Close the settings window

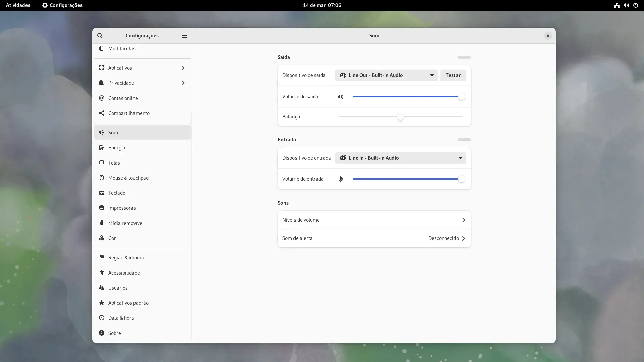click(548, 36)
